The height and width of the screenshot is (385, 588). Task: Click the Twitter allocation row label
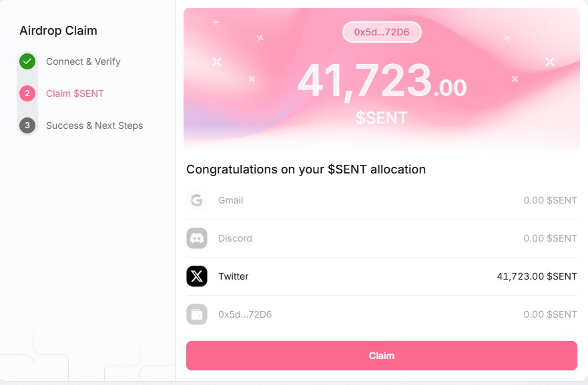tap(233, 276)
